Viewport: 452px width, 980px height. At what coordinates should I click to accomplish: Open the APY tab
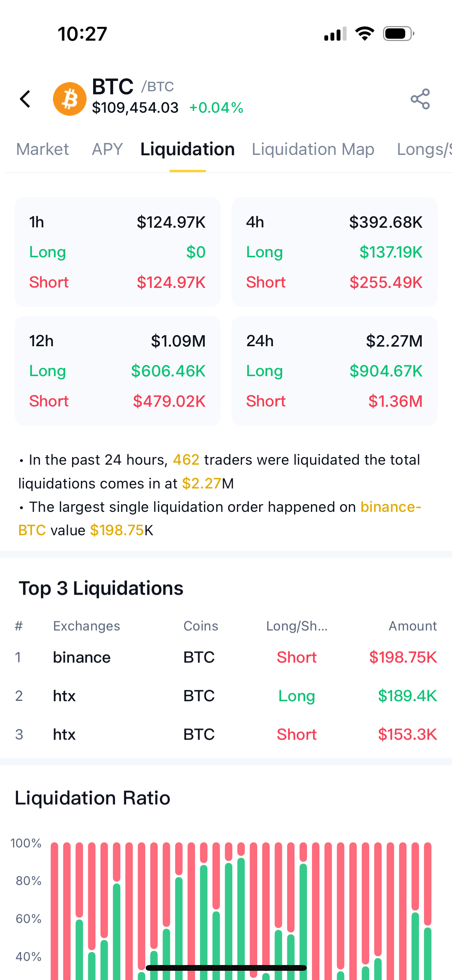pyautogui.click(x=107, y=149)
